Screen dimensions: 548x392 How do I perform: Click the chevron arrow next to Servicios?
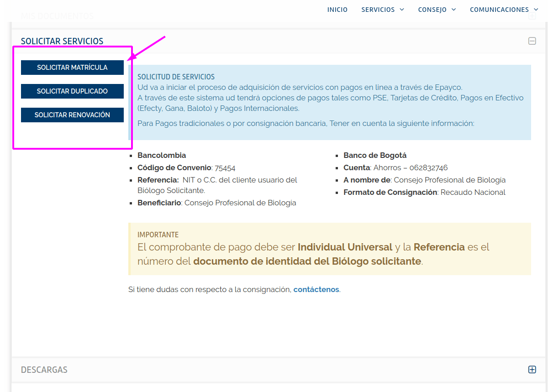click(402, 10)
